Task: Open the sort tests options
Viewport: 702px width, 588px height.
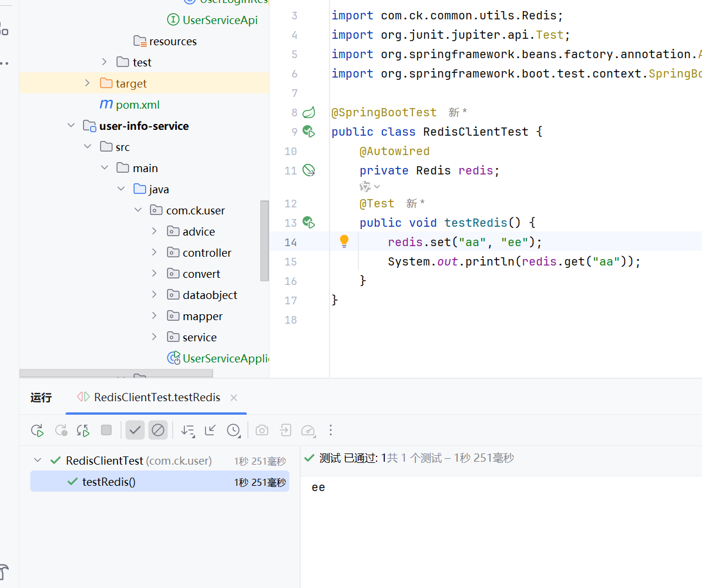Action: coord(187,431)
